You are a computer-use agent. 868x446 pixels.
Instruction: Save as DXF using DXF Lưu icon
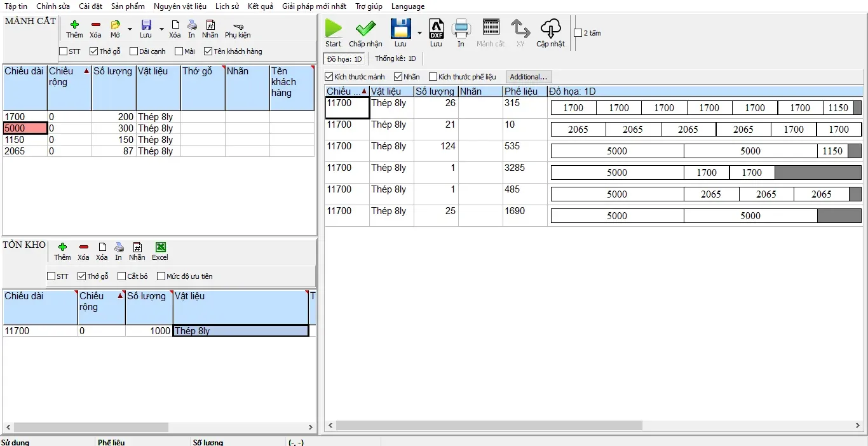pyautogui.click(x=436, y=29)
